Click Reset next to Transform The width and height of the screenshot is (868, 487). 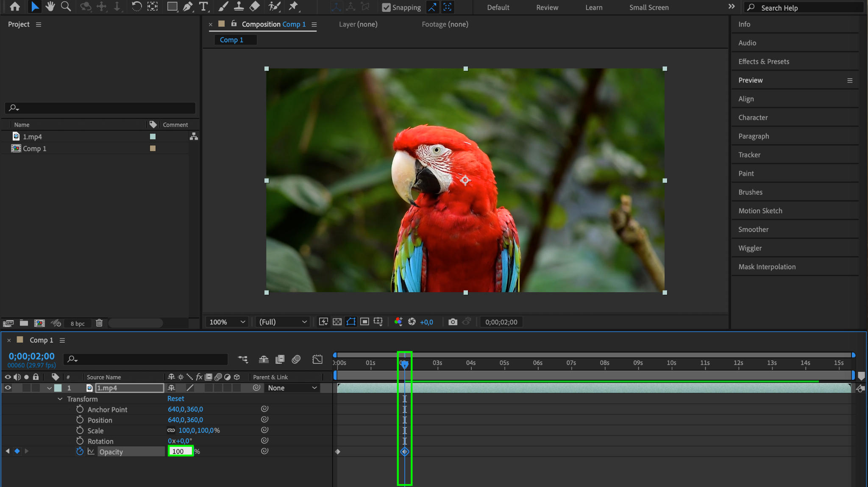175,398
